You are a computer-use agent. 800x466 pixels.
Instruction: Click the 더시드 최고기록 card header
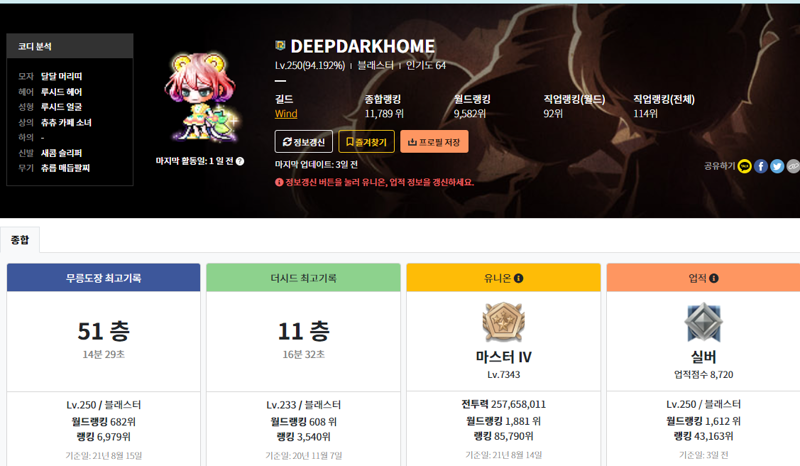[x=303, y=278]
